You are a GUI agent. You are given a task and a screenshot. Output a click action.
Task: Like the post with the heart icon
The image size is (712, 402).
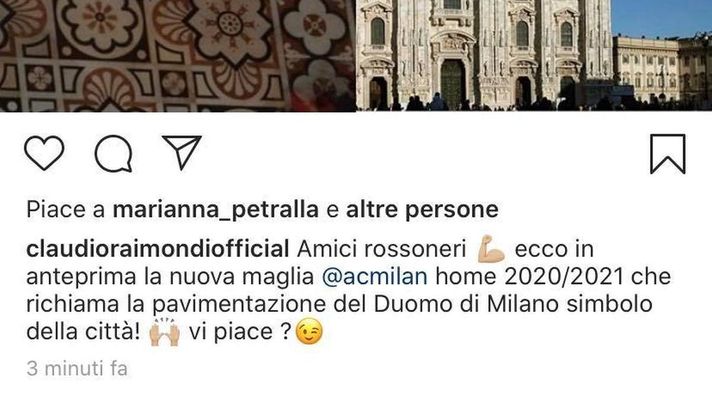44,153
